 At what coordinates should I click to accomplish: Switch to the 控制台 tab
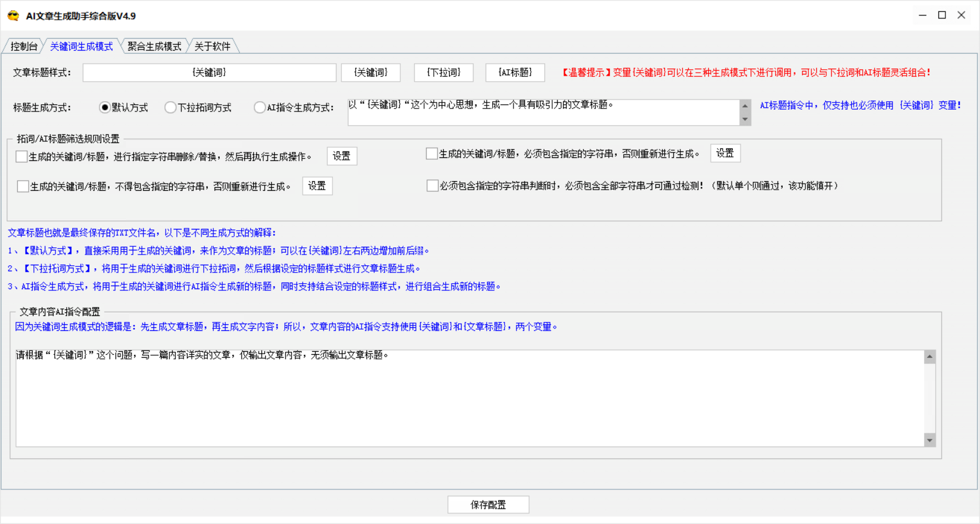pyautogui.click(x=24, y=46)
